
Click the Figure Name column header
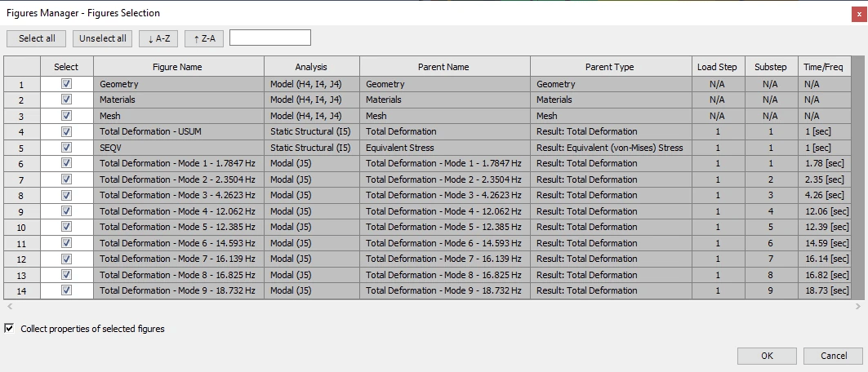pos(178,66)
